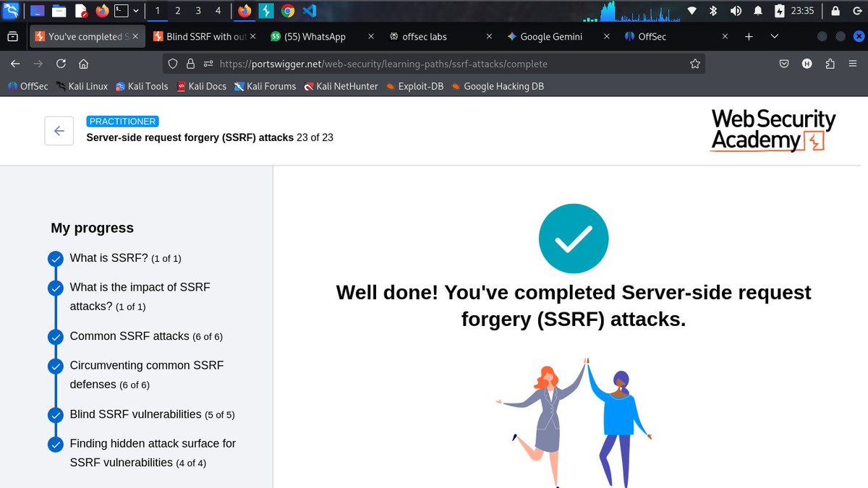Image resolution: width=868 pixels, height=488 pixels.
Task: Open site permissions icon in address bar
Action: [208, 64]
